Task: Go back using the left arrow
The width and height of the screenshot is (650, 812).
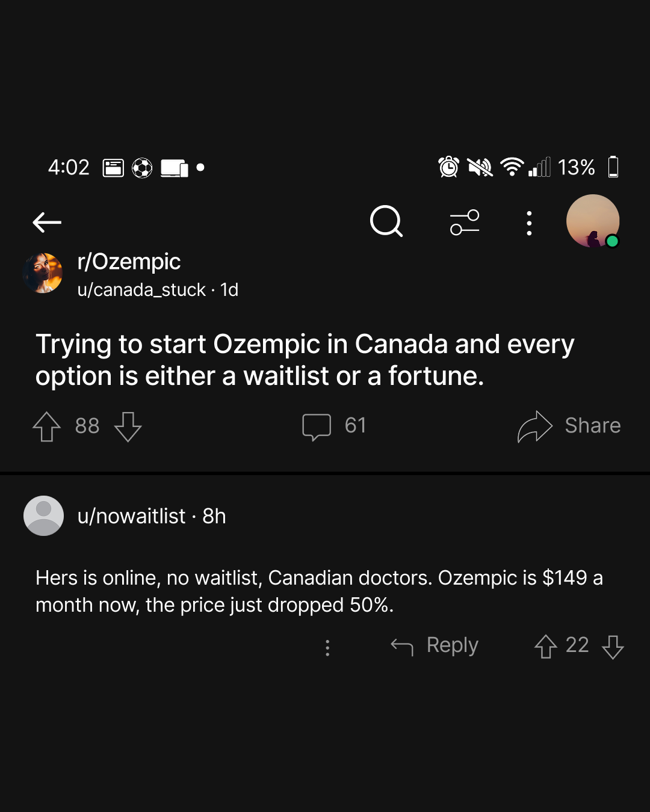Action: pos(47,223)
